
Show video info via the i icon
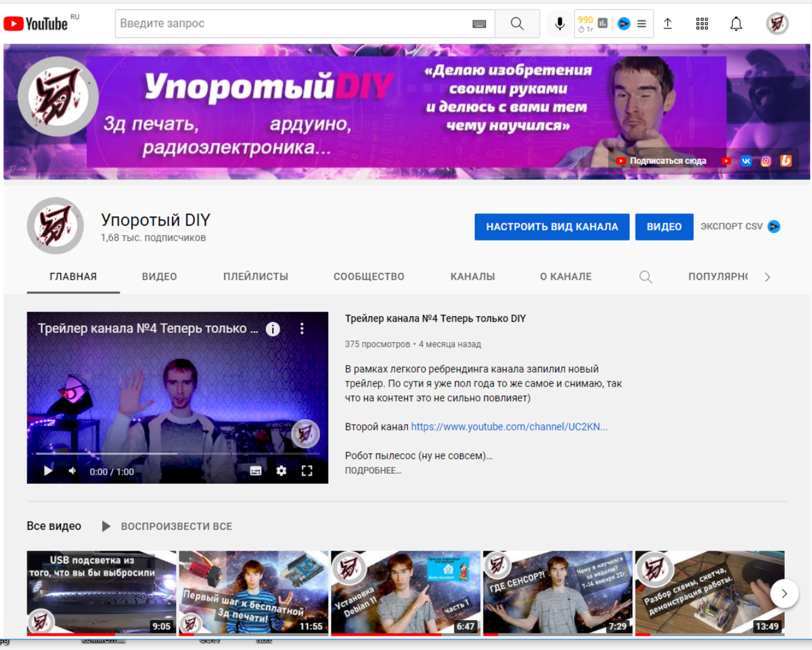(273, 329)
